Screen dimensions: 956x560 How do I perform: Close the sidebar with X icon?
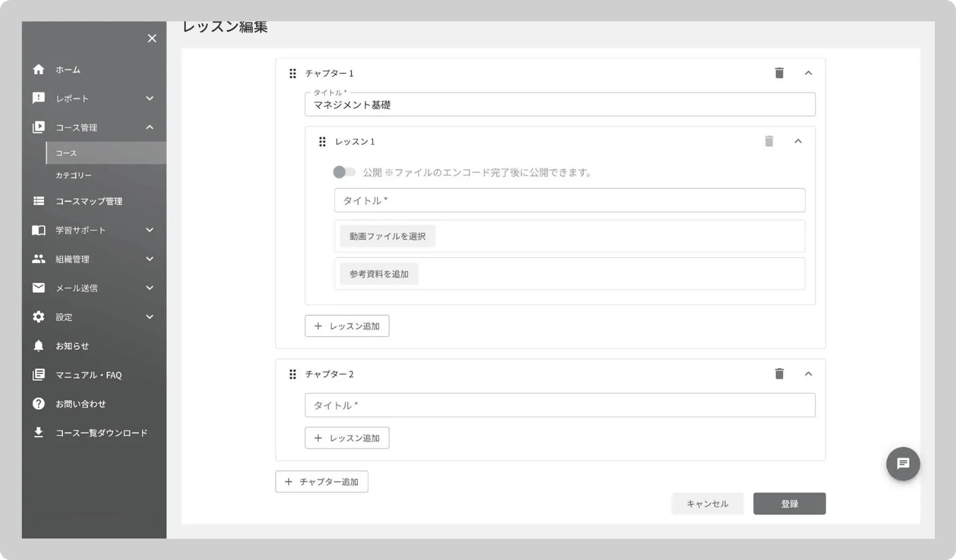coord(152,38)
